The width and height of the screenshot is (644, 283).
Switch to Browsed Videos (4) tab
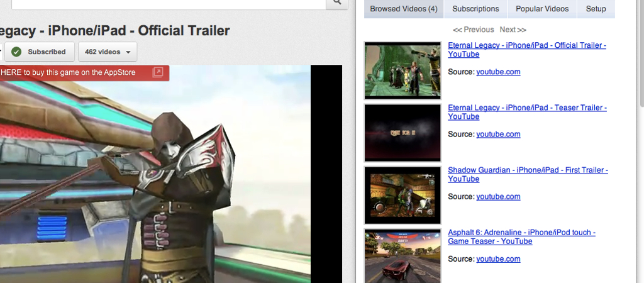(404, 9)
